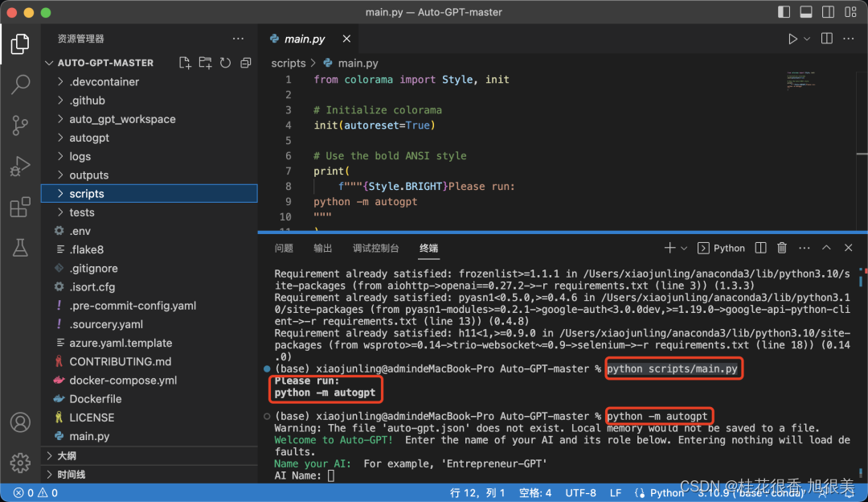Expand the 时间线 timeline section

[149, 475]
